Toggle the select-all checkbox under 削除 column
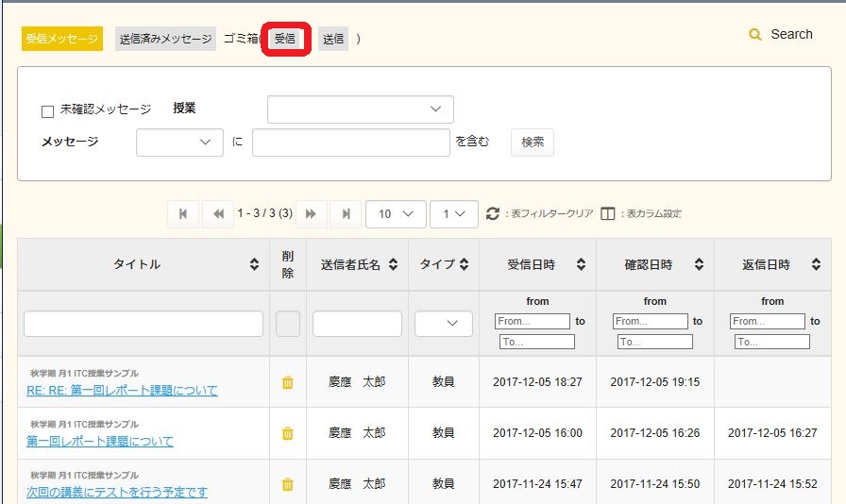The width and height of the screenshot is (846, 504). 288,324
